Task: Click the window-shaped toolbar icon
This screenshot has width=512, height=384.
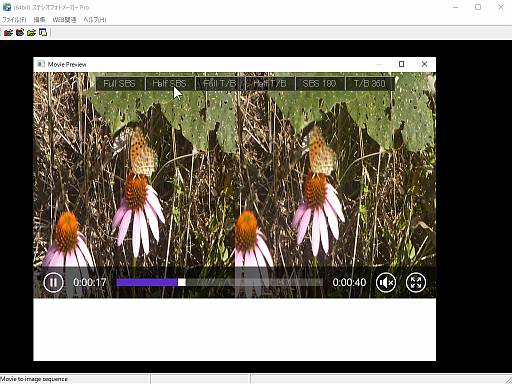Action: click(x=43, y=33)
